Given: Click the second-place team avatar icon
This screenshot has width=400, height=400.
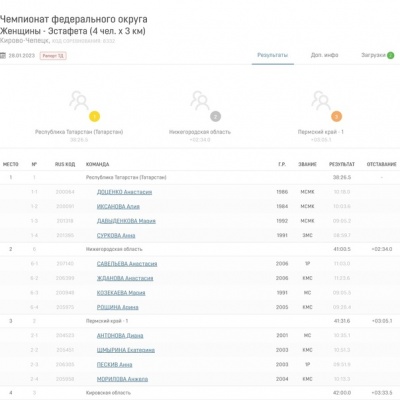Looking at the screenshot, I should (x=200, y=100).
